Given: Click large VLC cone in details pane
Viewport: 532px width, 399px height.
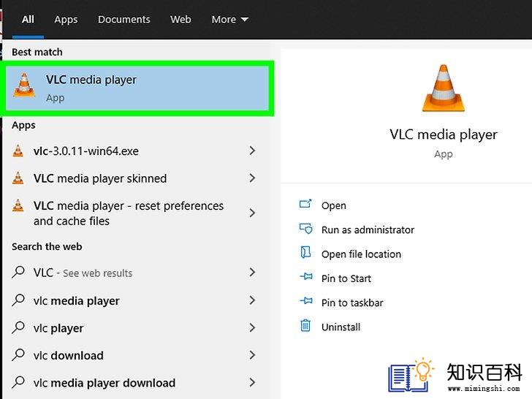Looking at the screenshot, I should point(443,88).
